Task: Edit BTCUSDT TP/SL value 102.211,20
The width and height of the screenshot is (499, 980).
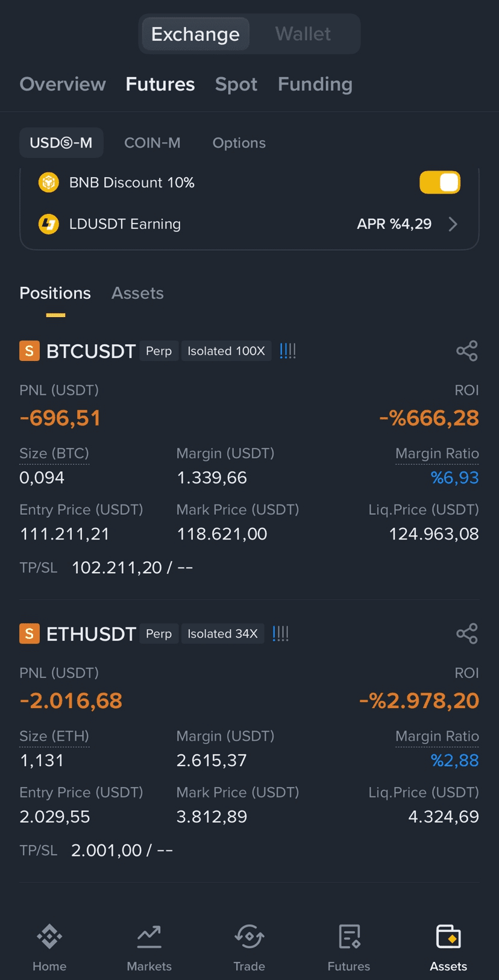Action: tap(117, 568)
